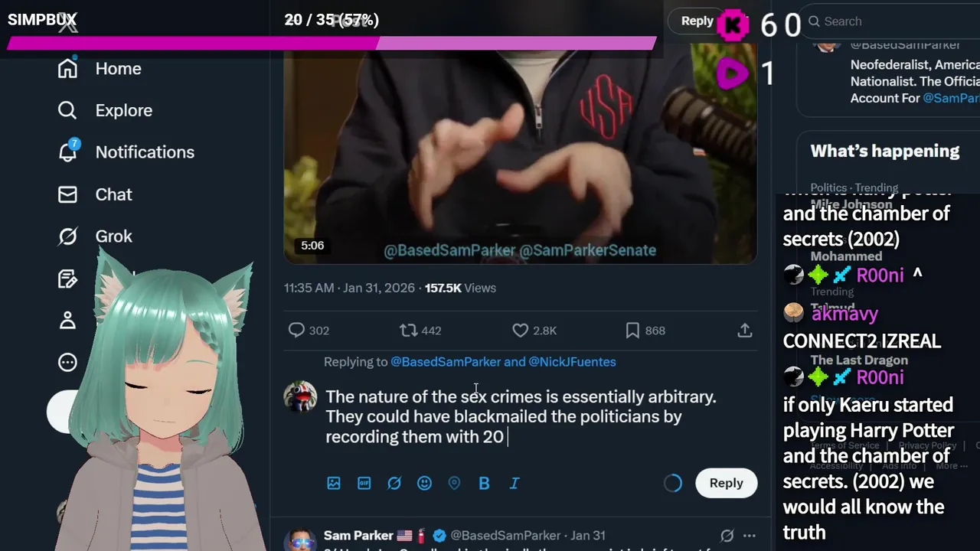The height and width of the screenshot is (551, 980).
Task: Submit with the white Reply button
Action: [726, 483]
